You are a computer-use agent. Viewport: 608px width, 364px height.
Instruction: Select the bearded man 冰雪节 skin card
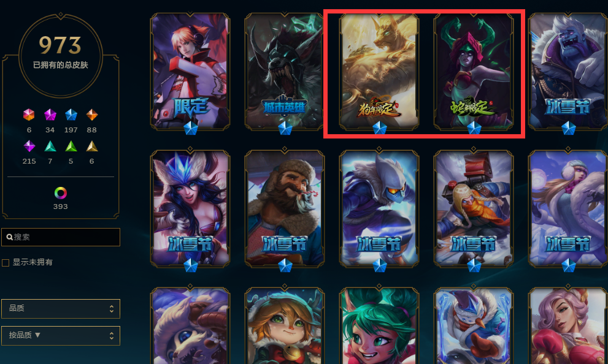coord(285,209)
